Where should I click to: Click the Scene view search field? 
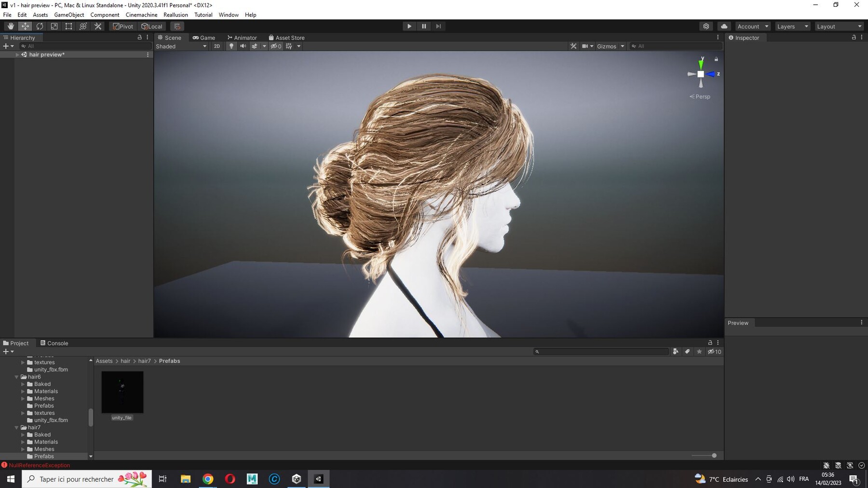676,46
